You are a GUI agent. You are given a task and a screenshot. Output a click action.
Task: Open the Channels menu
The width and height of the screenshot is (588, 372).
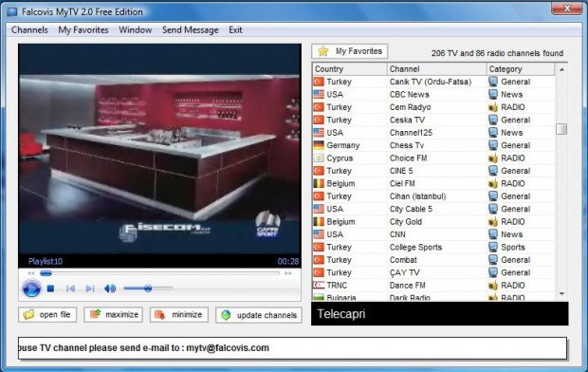[x=29, y=30]
